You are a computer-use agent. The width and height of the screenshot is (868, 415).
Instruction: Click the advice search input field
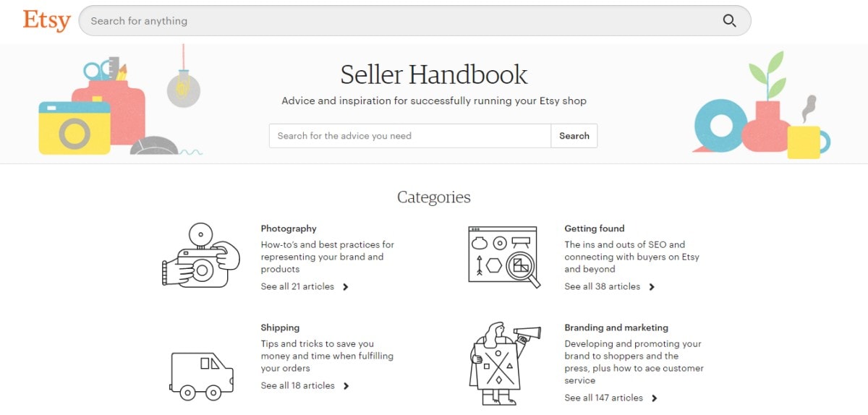[x=409, y=136]
